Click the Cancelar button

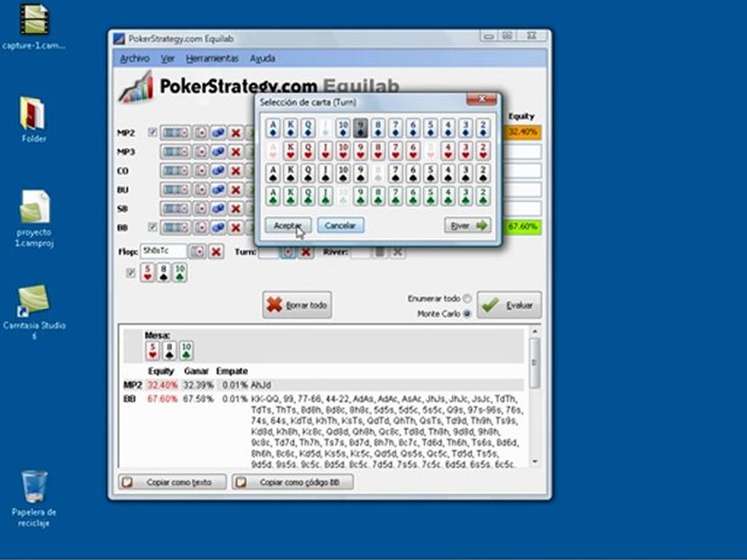pos(341,226)
